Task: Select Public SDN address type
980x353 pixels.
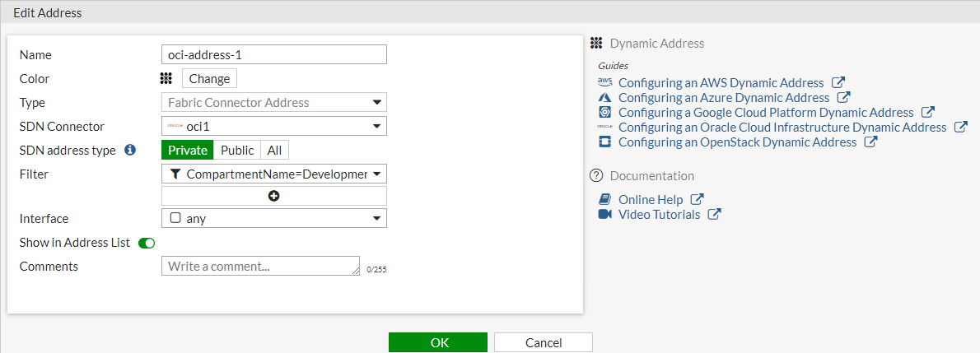Action: (237, 150)
